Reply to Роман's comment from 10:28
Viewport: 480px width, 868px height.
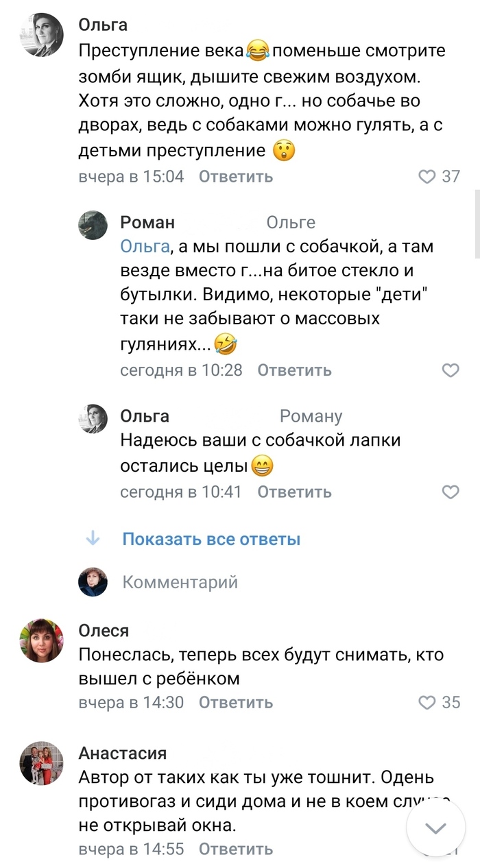(294, 371)
